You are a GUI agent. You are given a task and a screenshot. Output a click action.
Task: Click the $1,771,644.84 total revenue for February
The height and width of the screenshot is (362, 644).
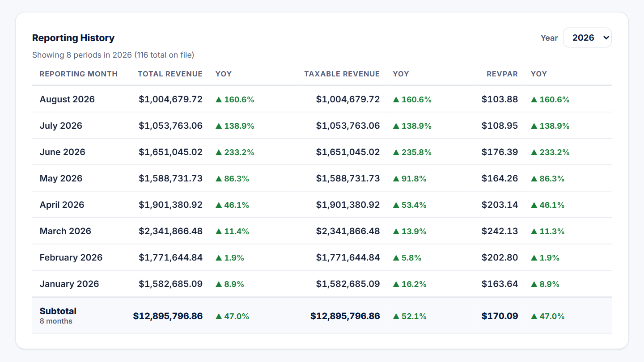click(170, 257)
